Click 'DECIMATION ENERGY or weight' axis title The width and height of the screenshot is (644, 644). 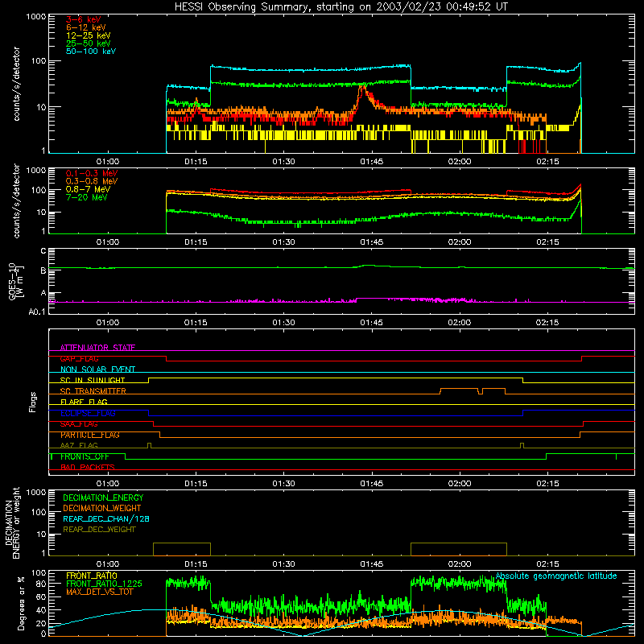[12, 522]
